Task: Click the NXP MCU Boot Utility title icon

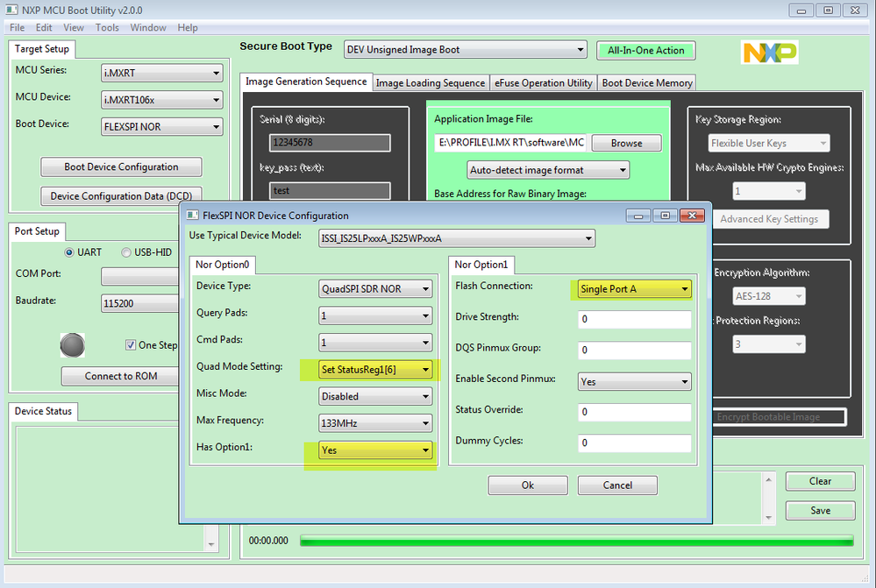Action: point(11,10)
